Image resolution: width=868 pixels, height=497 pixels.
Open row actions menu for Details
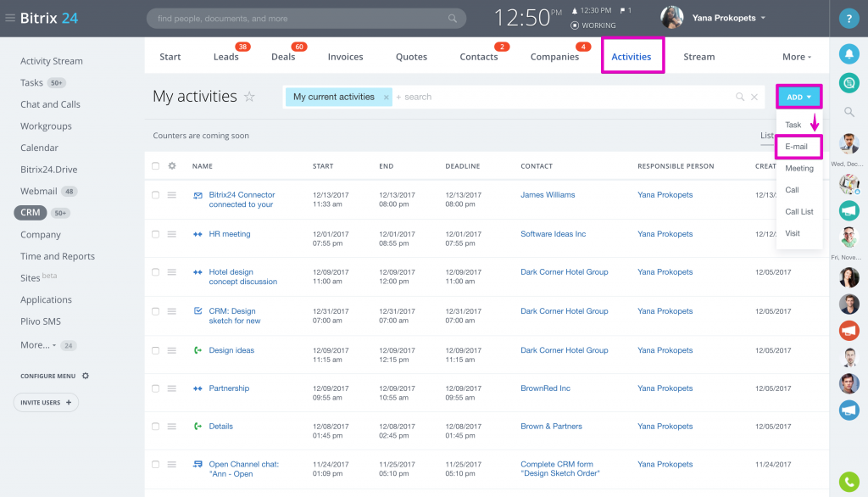tap(171, 427)
